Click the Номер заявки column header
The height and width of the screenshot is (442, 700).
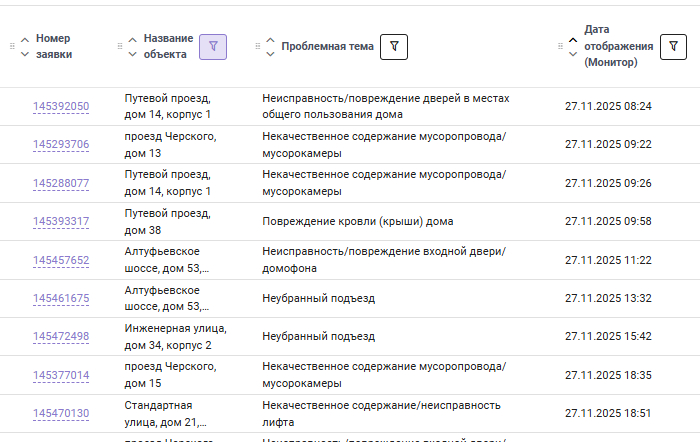(x=53, y=46)
